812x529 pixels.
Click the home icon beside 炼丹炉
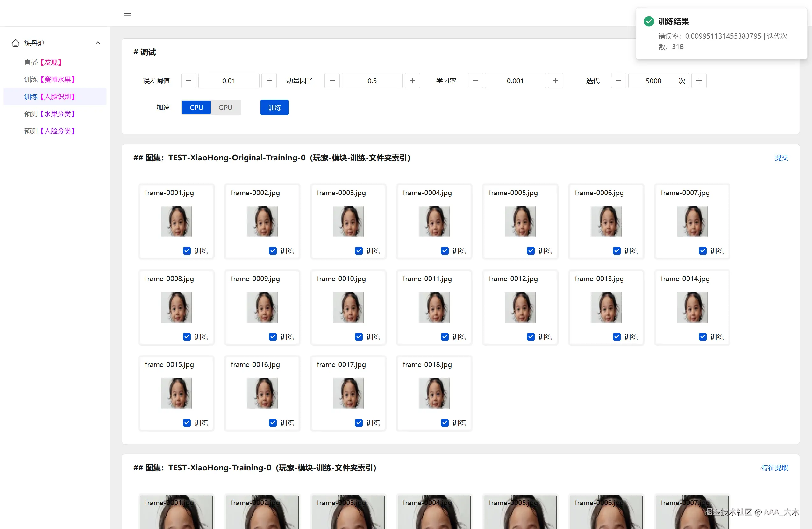pyautogui.click(x=15, y=43)
